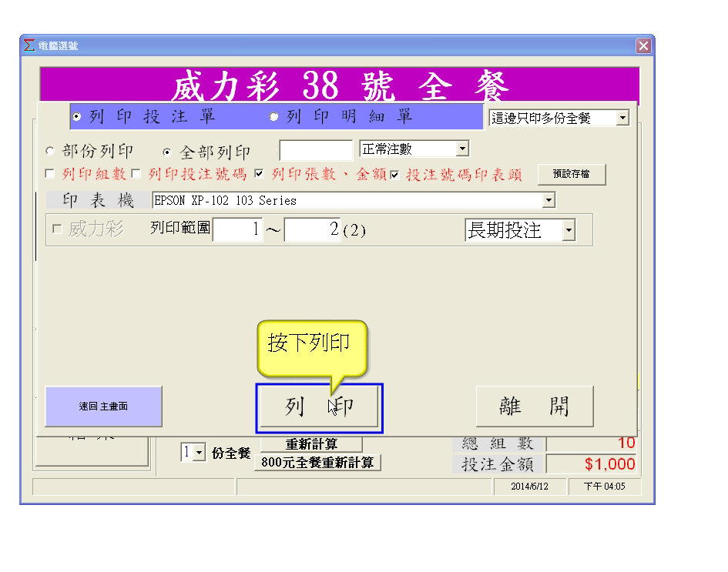Click the 印表機 label
Screen dimensions: 728x572
coord(99,200)
